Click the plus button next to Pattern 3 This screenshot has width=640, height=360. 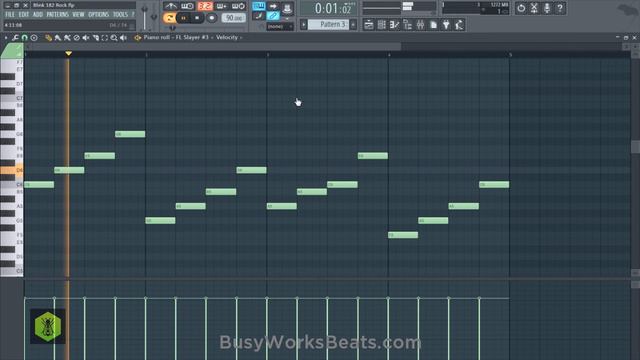coord(353,24)
